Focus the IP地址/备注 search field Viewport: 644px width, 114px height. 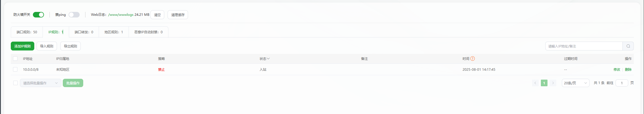pos(584,46)
